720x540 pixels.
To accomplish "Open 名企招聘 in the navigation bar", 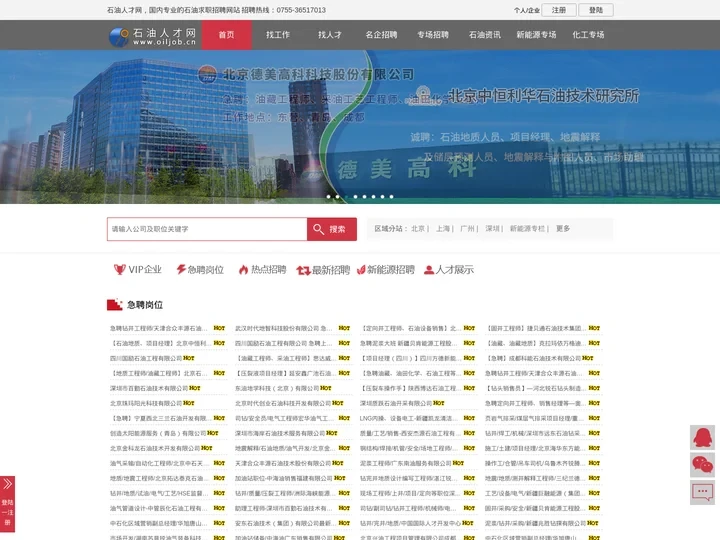I will click(381, 35).
